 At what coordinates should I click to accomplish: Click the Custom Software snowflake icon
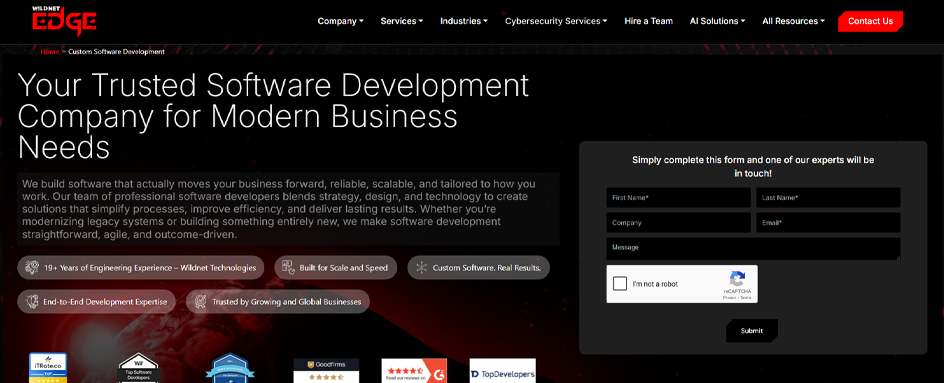click(x=421, y=268)
